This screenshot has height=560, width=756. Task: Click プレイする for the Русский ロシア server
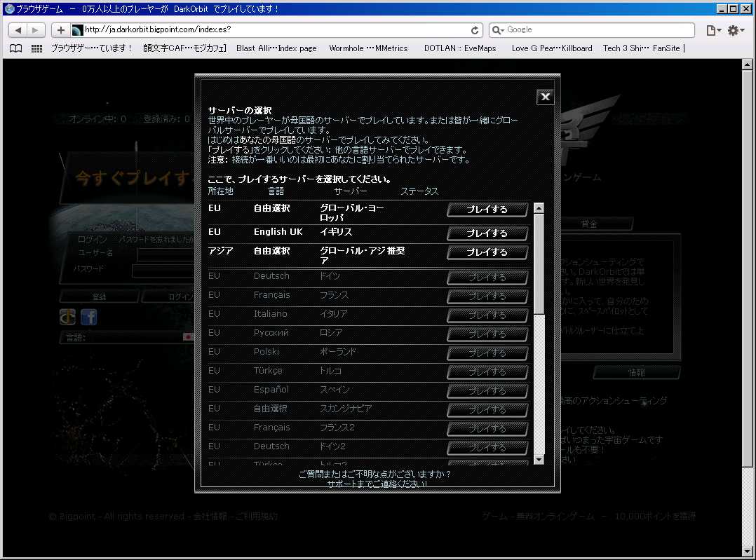coord(487,334)
